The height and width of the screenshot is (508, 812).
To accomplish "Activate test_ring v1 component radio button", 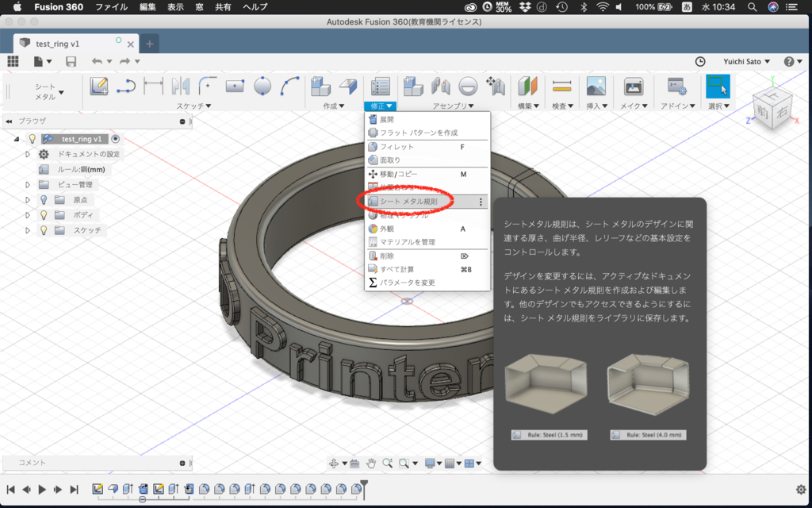I will pyautogui.click(x=116, y=139).
